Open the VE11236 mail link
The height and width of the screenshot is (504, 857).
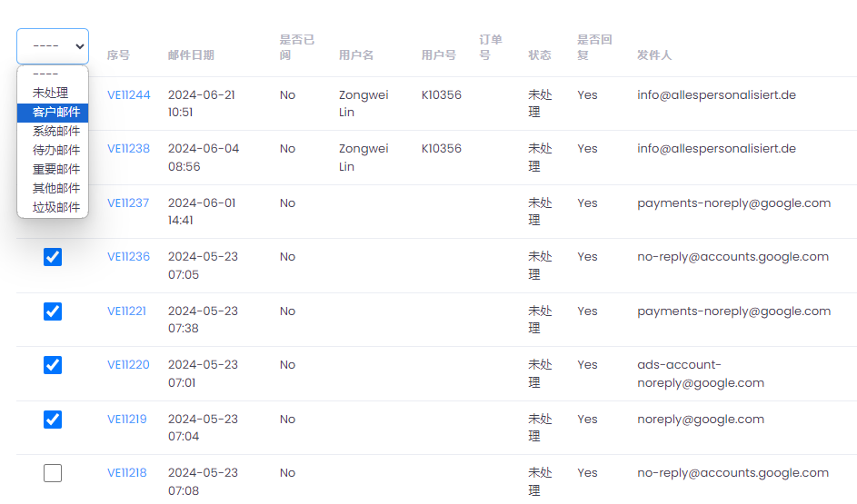[x=128, y=257]
